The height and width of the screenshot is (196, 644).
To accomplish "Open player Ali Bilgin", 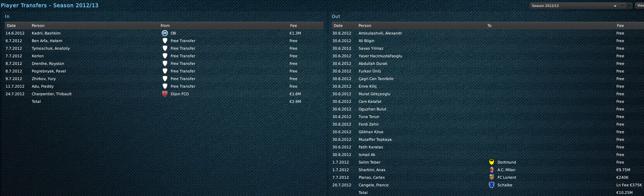I will [367, 41].
